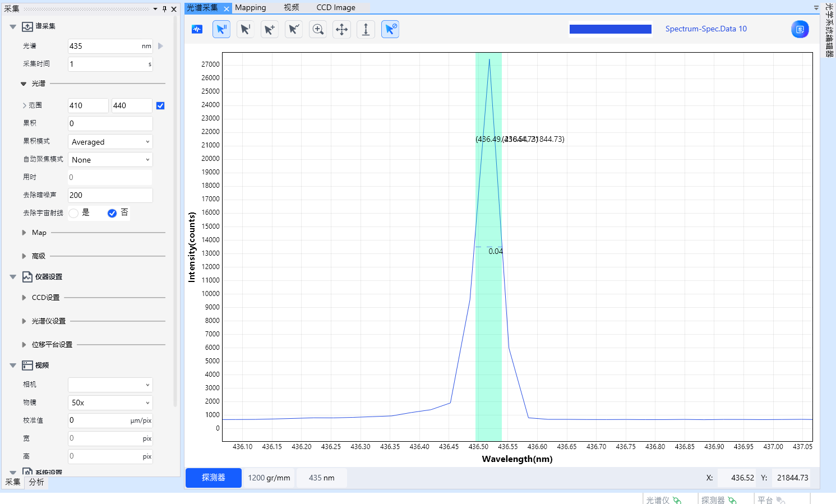Click the 去除暗噪声 input field
Image resolution: width=836 pixels, height=504 pixels.
[110, 195]
